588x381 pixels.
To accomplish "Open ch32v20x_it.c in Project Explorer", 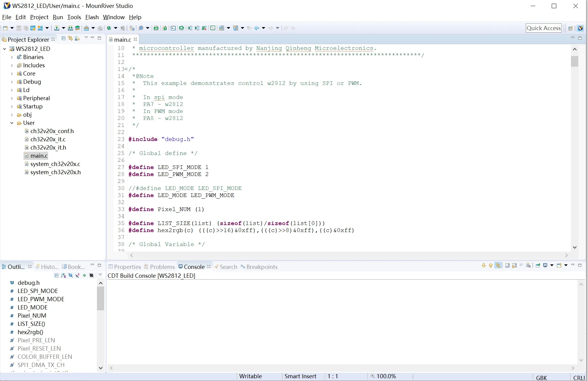I will point(48,139).
